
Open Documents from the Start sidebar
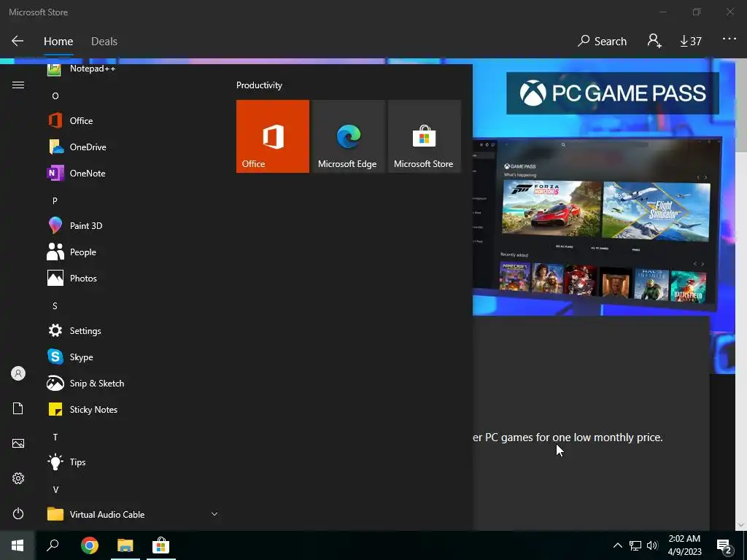coord(18,408)
